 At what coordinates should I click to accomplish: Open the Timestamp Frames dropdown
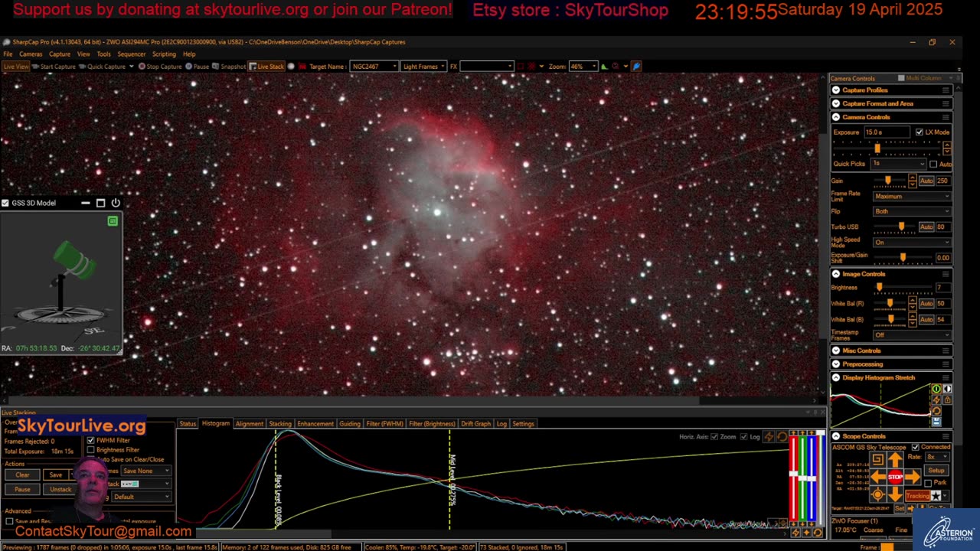tap(912, 335)
